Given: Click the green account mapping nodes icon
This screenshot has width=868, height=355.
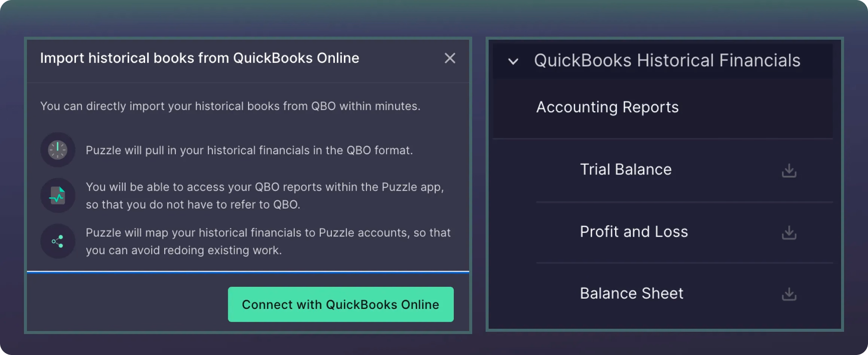Looking at the screenshot, I should [58, 241].
